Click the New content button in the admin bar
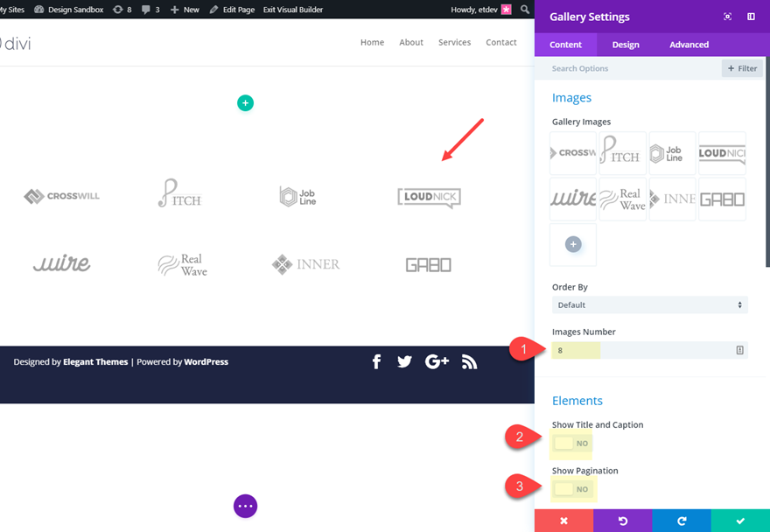This screenshot has width=770, height=532. pyautogui.click(x=185, y=10)
